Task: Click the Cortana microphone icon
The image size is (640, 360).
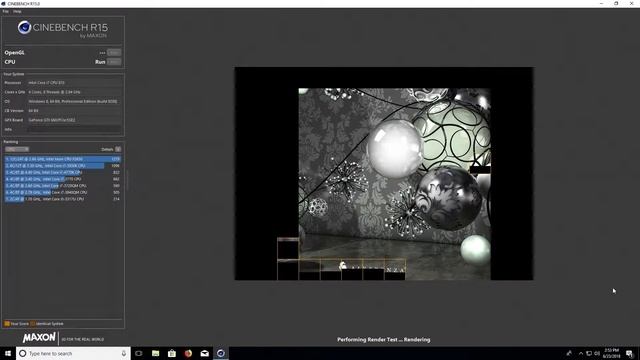Action: pos(124,353)
